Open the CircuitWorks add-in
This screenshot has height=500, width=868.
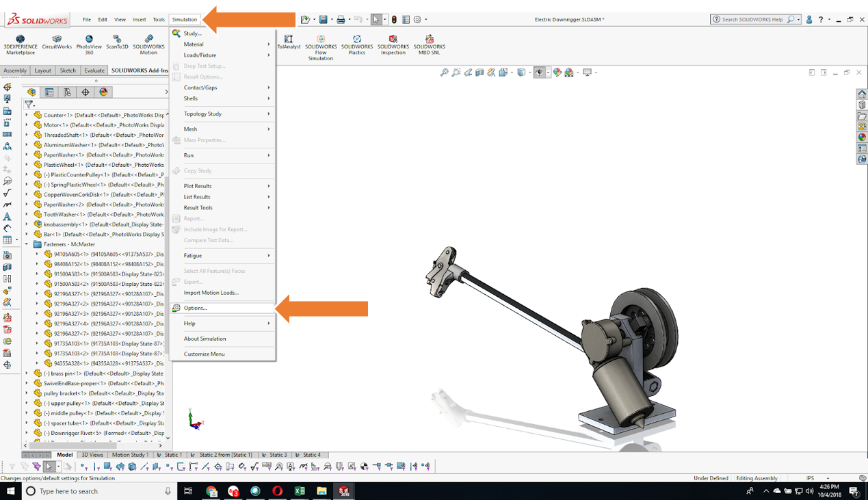(57, 42)
